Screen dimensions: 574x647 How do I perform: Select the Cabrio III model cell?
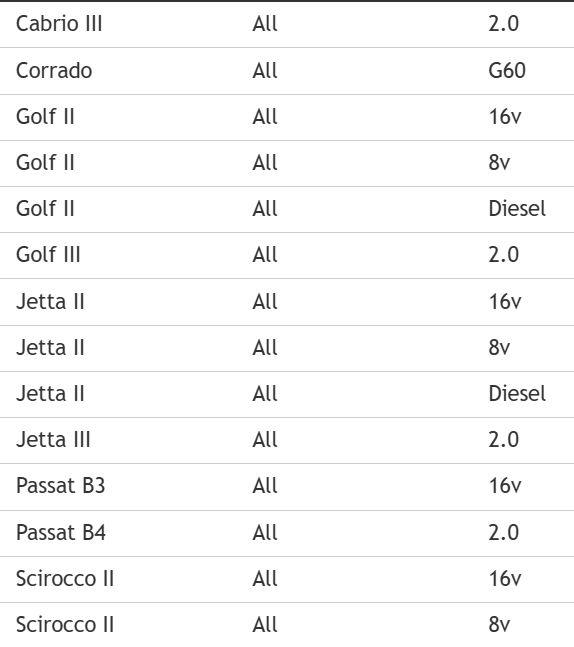tap(59, 24)
